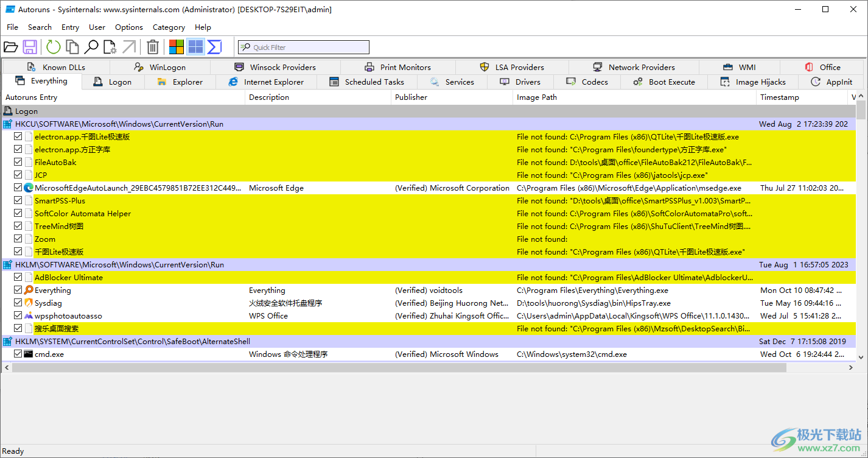This screenshot has height=458, width=868.
Task: Open a saved Autoruns file
Action: tap(11, 47)
